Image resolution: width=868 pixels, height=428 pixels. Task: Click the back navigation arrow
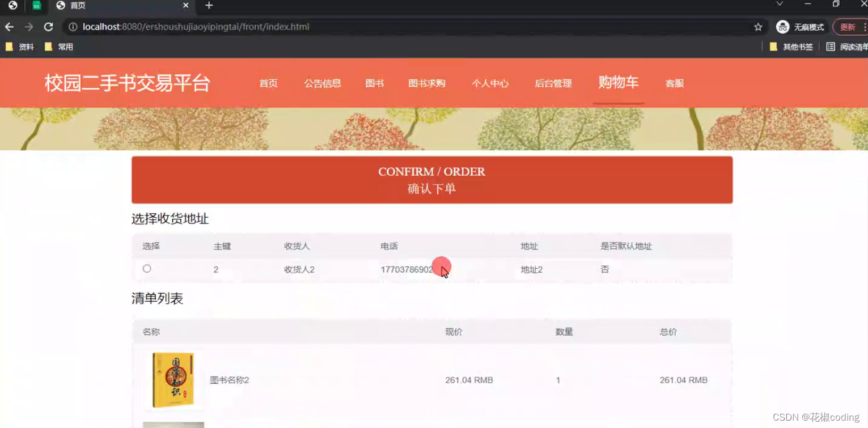pos(9,26)
